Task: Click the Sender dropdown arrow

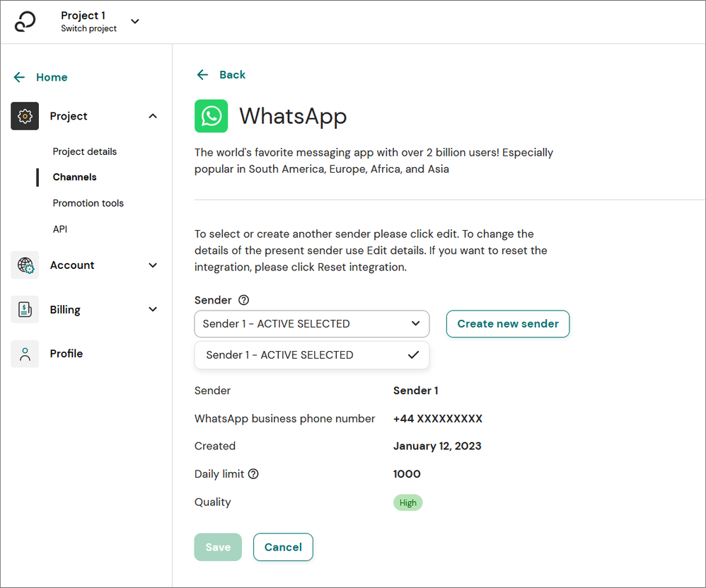Action: [415, 323]
